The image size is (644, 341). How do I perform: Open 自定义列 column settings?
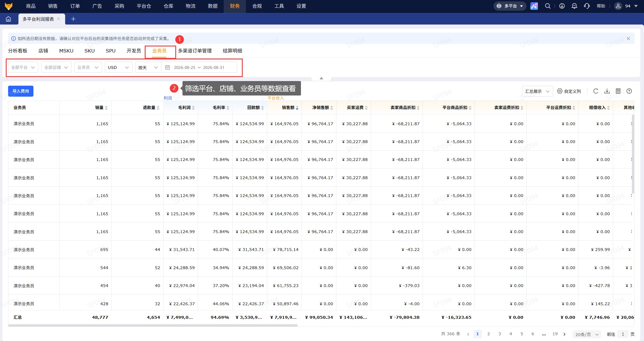[569, 91]
